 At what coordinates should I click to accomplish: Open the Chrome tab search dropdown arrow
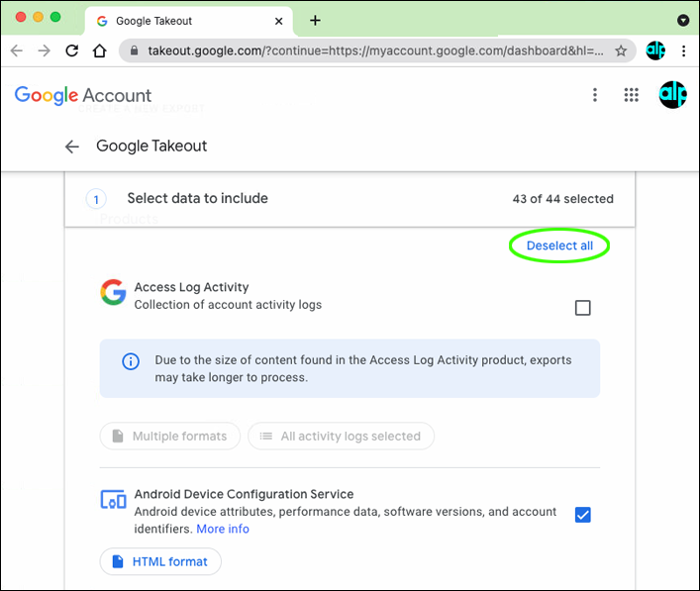pos(683,20)
